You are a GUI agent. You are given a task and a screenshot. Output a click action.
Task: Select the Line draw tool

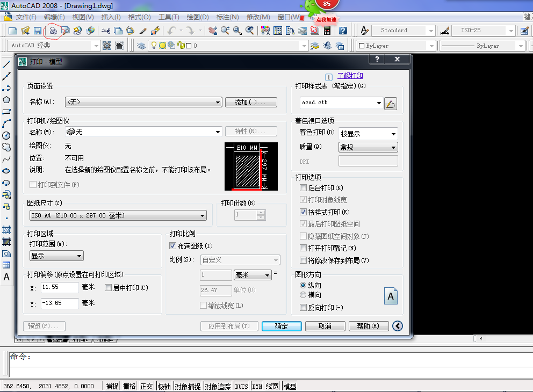click(x=6, y=64)
